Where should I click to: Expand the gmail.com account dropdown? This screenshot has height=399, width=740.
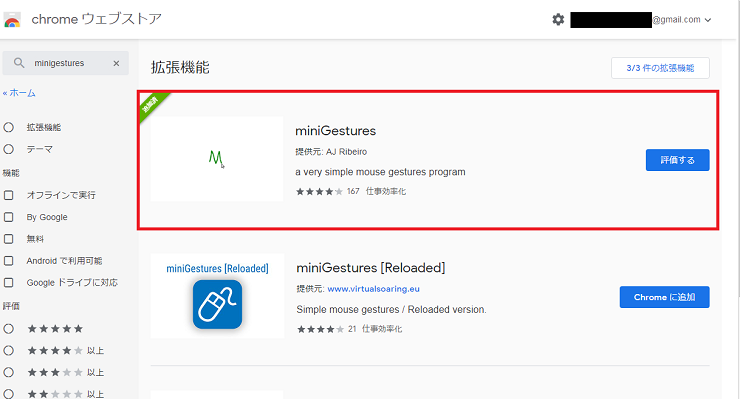707,20
